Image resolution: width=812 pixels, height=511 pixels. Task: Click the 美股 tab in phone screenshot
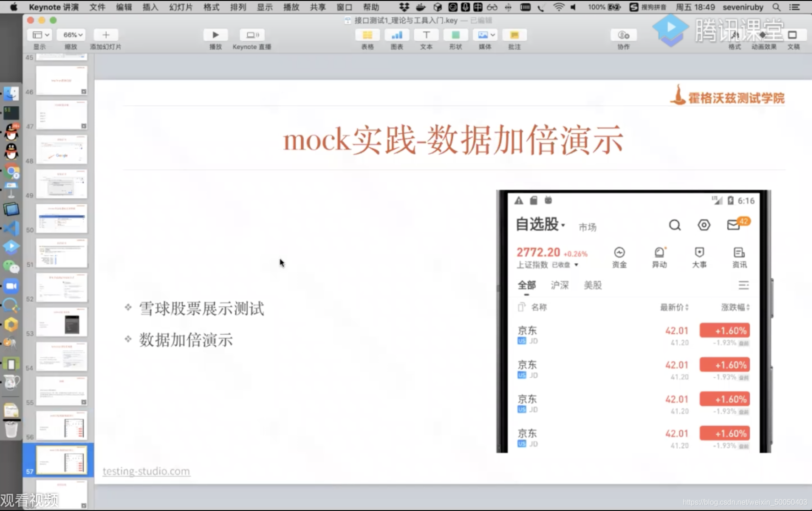point(593,285)
